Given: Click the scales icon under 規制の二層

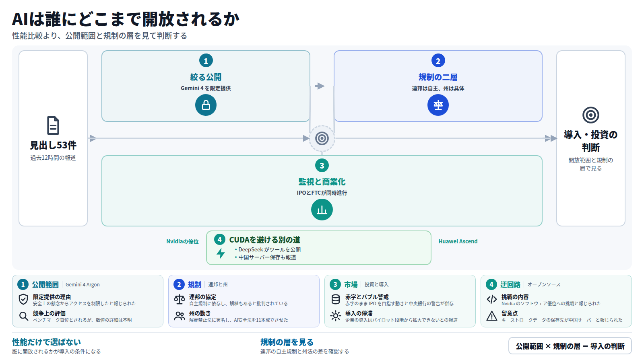Looking at the screenshot, I should [438, 105].
